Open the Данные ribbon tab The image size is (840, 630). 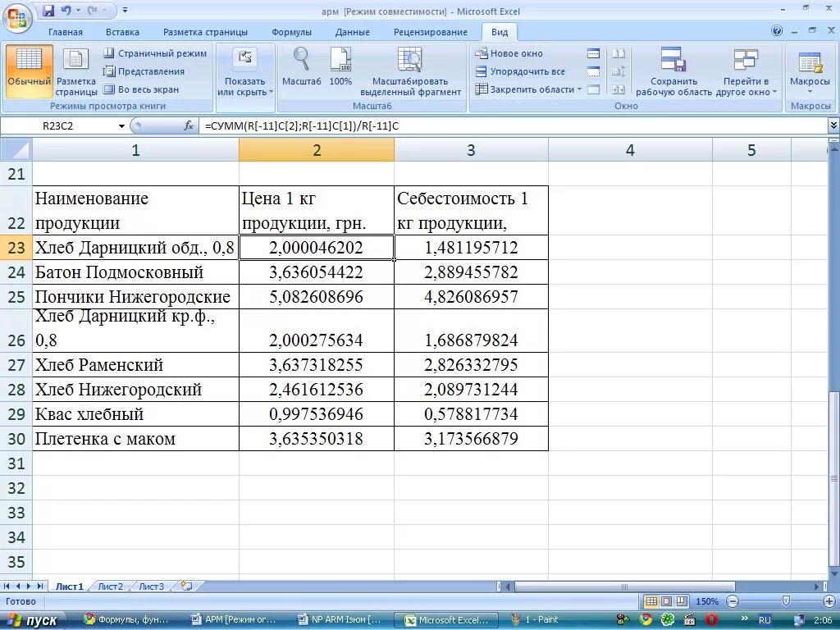(x=353, y=32)
